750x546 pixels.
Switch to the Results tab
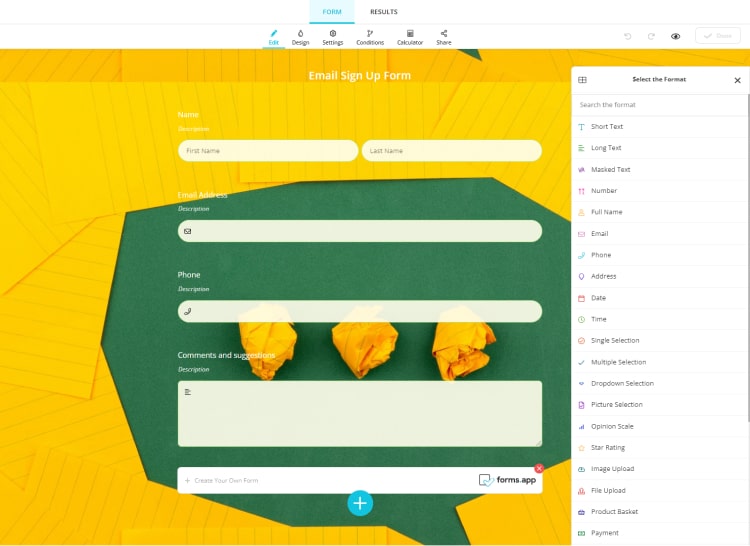[384, 12]
